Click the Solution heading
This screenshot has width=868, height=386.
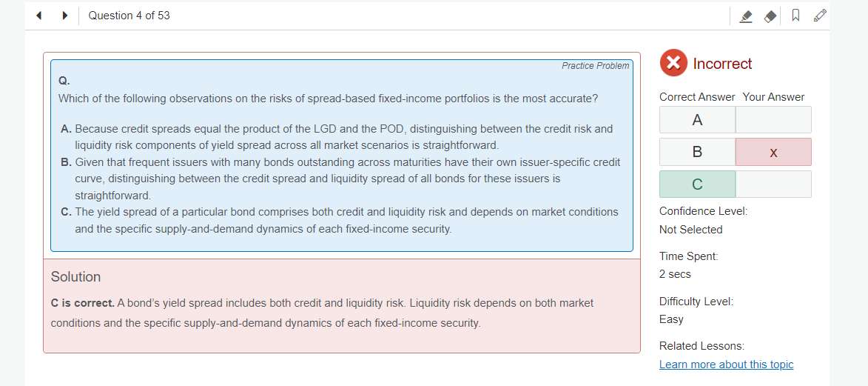pyautogui.click(x=75, y=277)
